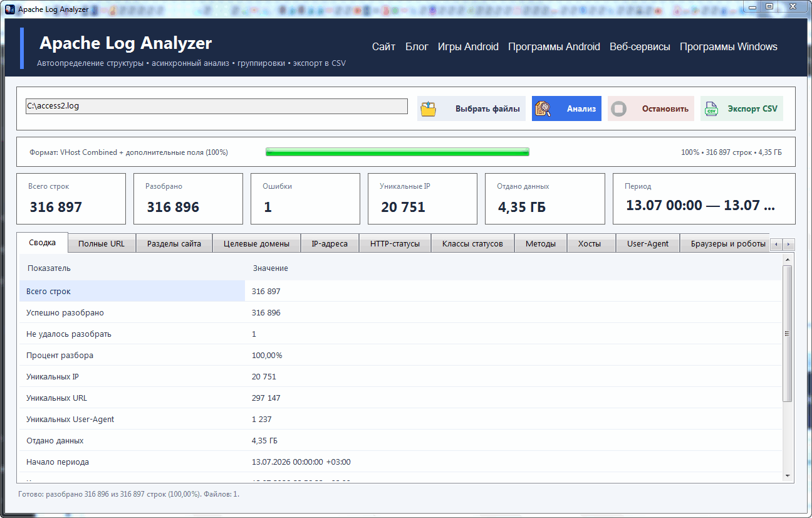Image resolution: width=812 pixels, height=518 pixels.
Task: Click the Период card with date range
Action: (704, 199)
